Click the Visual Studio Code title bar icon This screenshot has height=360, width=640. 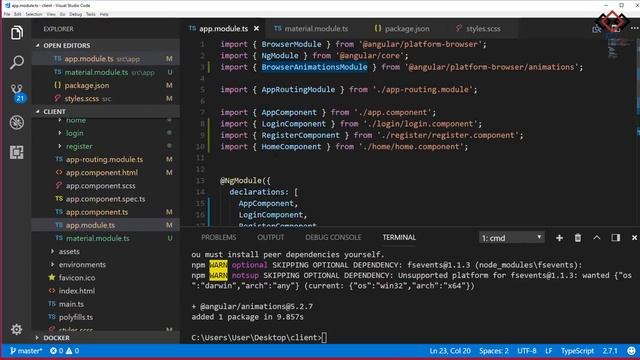(x=7, y=5)
